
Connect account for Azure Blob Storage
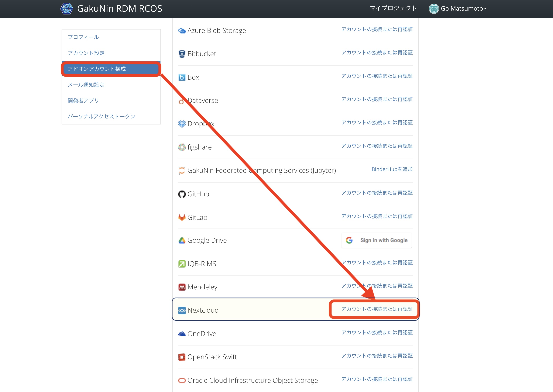coord(377,29)
